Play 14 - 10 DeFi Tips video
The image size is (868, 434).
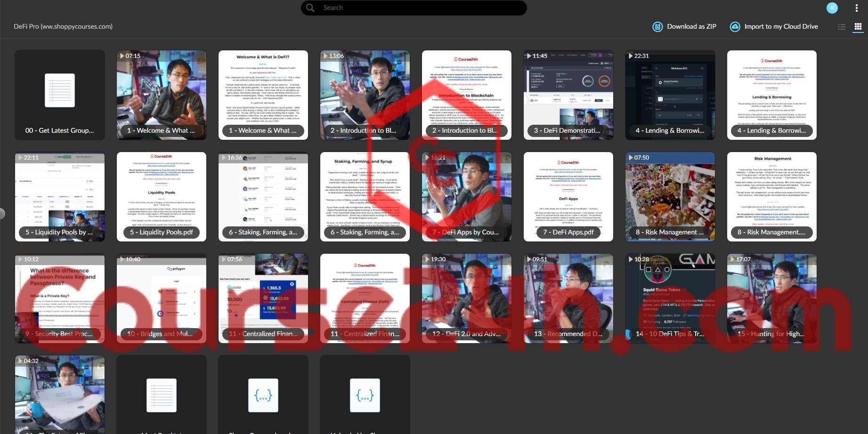pos(670,298)
